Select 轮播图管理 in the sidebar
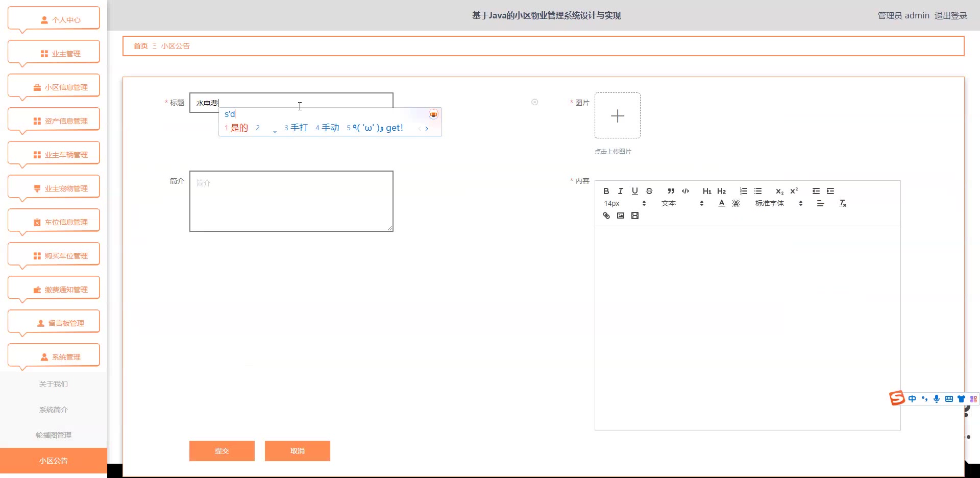This screenshot has width=980, height=478. (x=54, y=435)
